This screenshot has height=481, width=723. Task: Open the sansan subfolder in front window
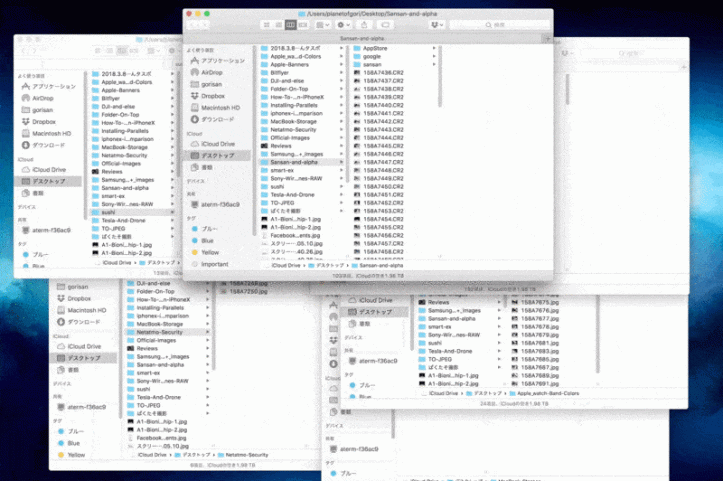367,65
